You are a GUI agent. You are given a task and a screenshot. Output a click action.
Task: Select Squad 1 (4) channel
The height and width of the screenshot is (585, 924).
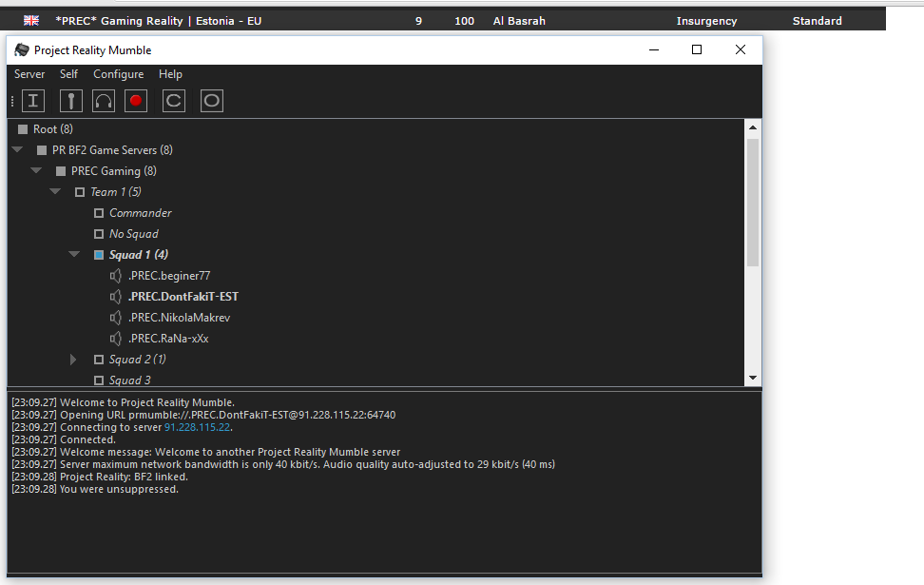[x=139, y=255]
